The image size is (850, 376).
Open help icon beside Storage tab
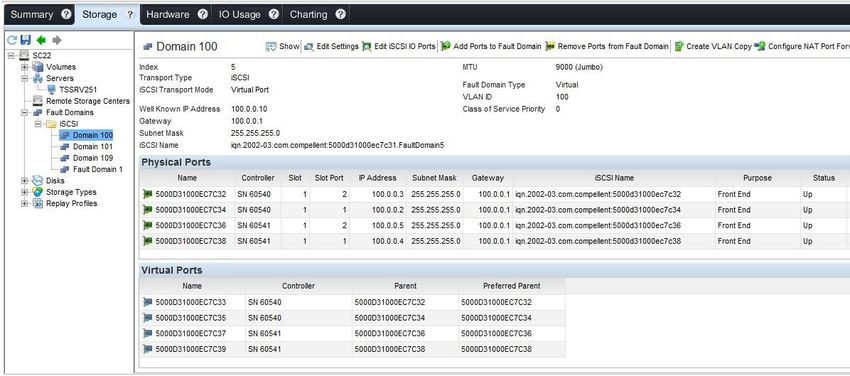point(130,15)
